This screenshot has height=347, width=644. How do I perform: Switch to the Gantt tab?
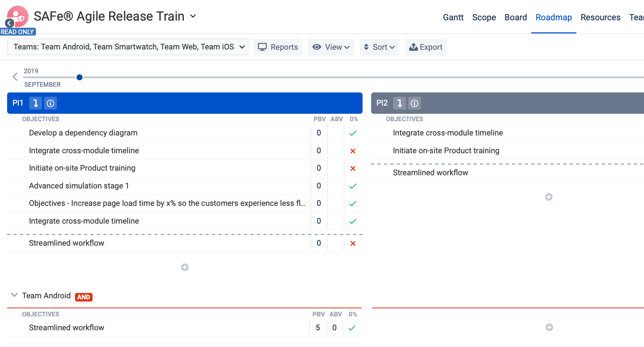click(x=453, y=17)
